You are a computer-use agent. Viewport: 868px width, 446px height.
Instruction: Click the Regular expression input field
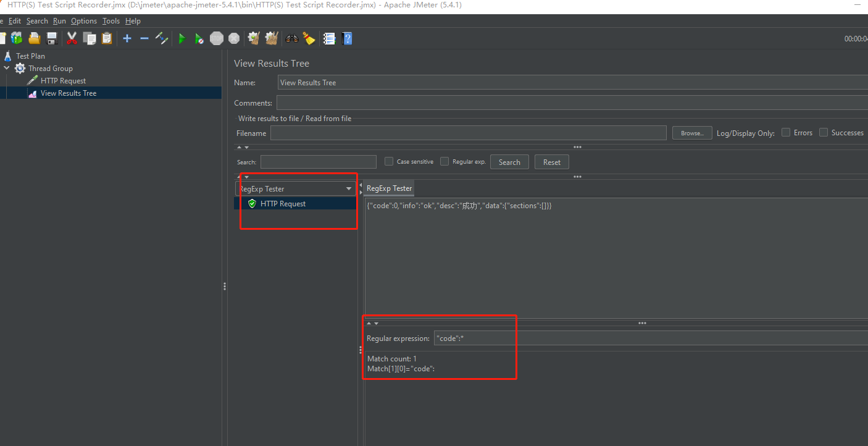(x=651, y=338)
